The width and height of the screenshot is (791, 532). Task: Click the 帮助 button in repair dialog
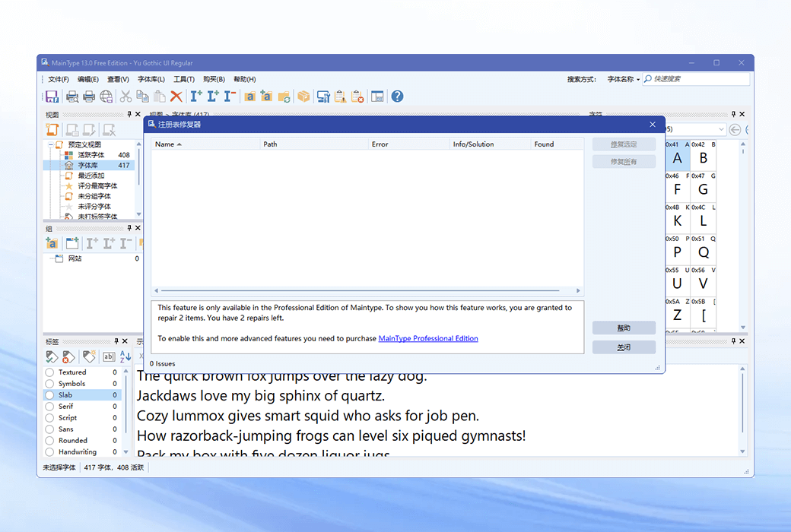pyautogui.click(x=624, y=328)
